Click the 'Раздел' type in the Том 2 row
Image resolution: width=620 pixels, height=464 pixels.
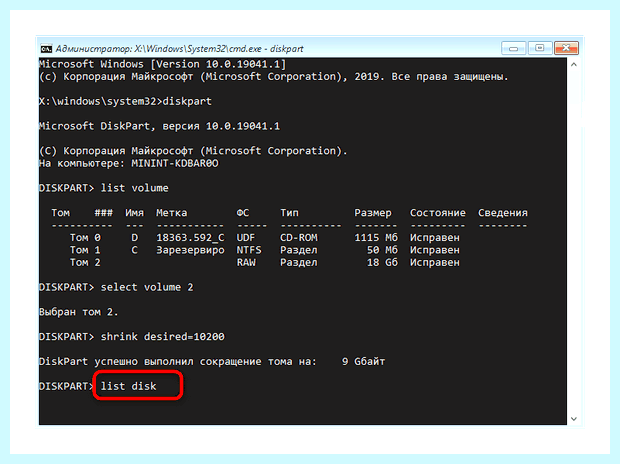299,262
